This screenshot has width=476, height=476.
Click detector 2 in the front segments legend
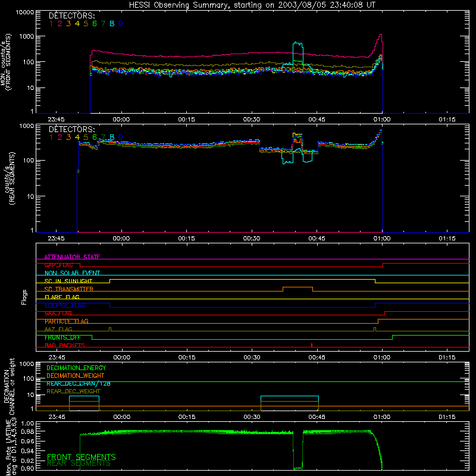[60, 24]
